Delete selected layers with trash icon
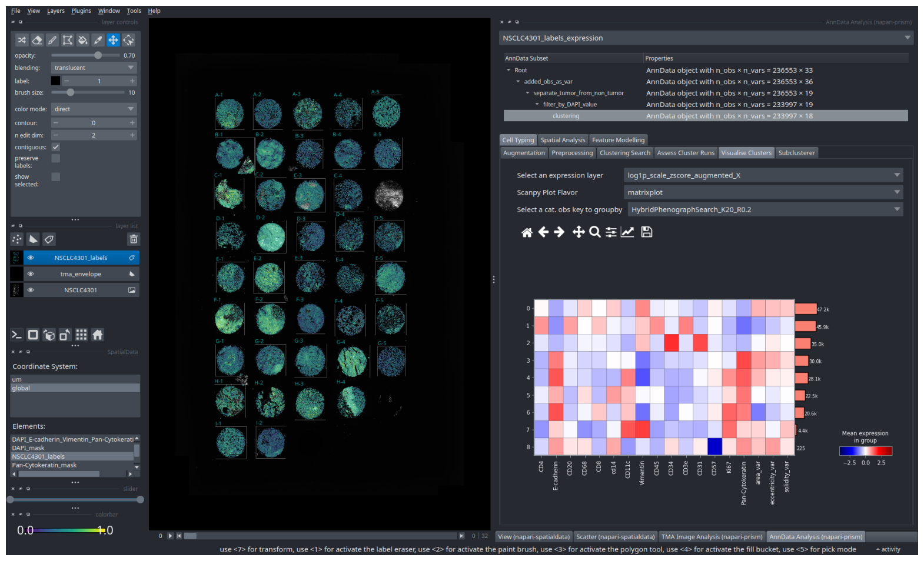 click(x=134, y=239)
